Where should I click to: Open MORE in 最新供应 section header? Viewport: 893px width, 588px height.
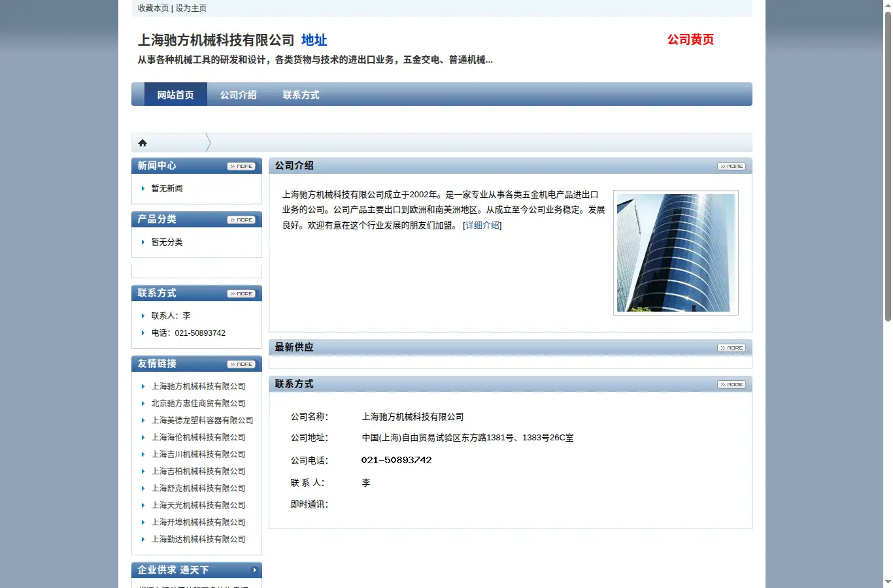[732, 348]
